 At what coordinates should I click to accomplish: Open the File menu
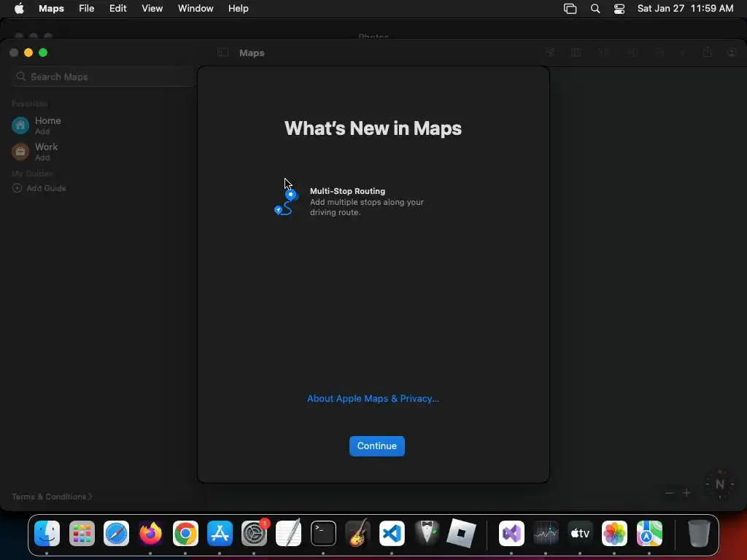87,9
